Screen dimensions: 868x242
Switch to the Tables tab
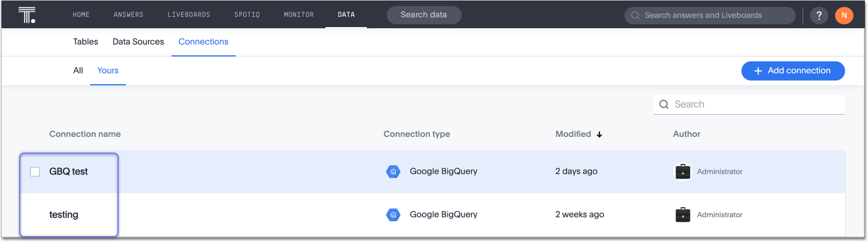(86, 42)
